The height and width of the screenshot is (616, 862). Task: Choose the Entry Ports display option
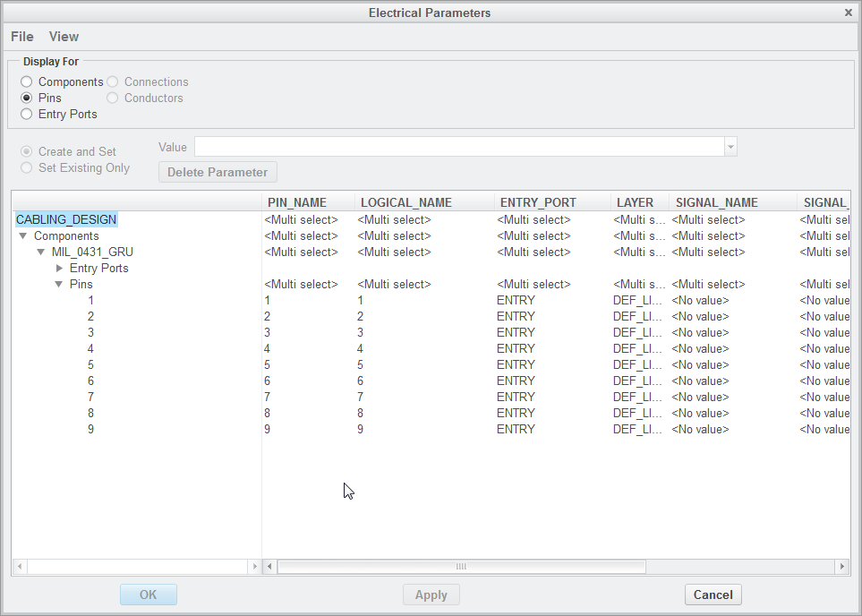(x=26, y=114)
